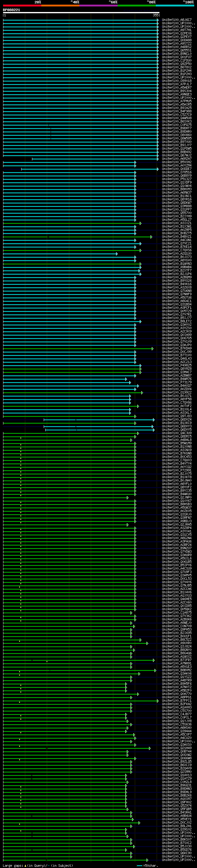The image size is (197, 868).
Task: Select hit UniRef100_B5VXH2
Action: (177, 162)
